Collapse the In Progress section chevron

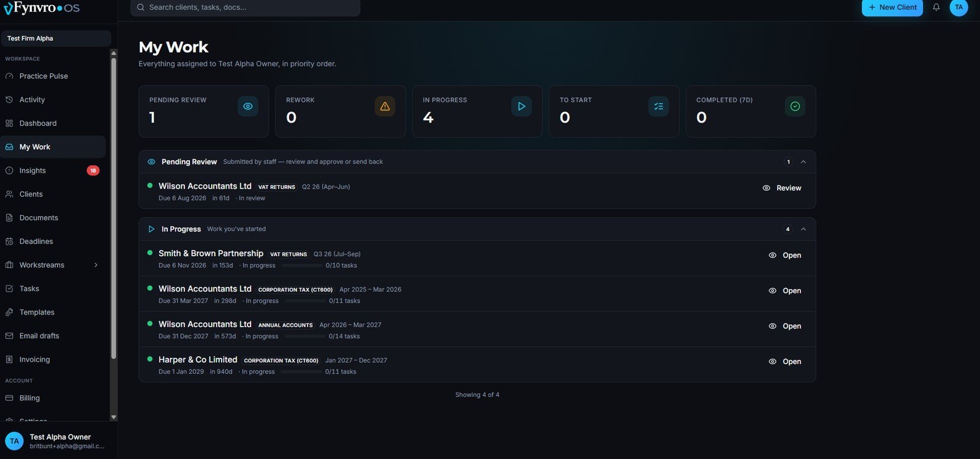click(x=804, y=229)
